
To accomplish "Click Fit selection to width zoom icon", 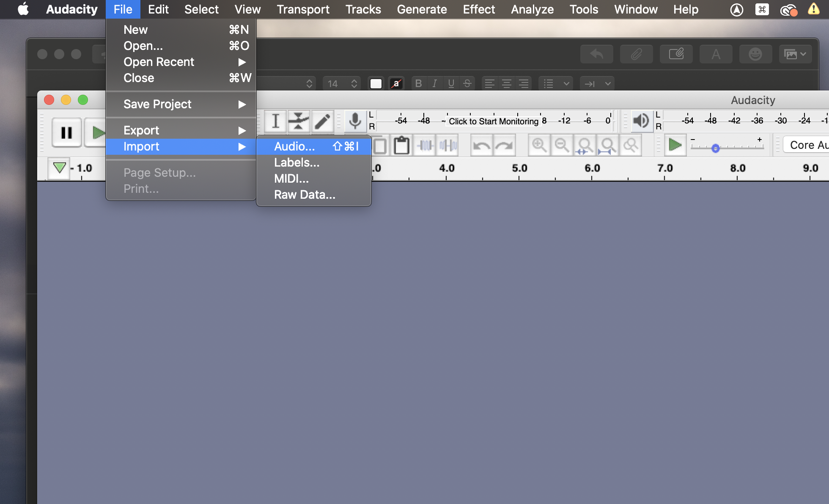I will pos(585,145).
